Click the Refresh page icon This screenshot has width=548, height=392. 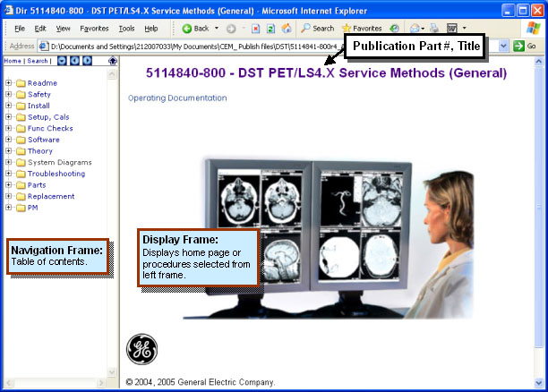point(270,29)
